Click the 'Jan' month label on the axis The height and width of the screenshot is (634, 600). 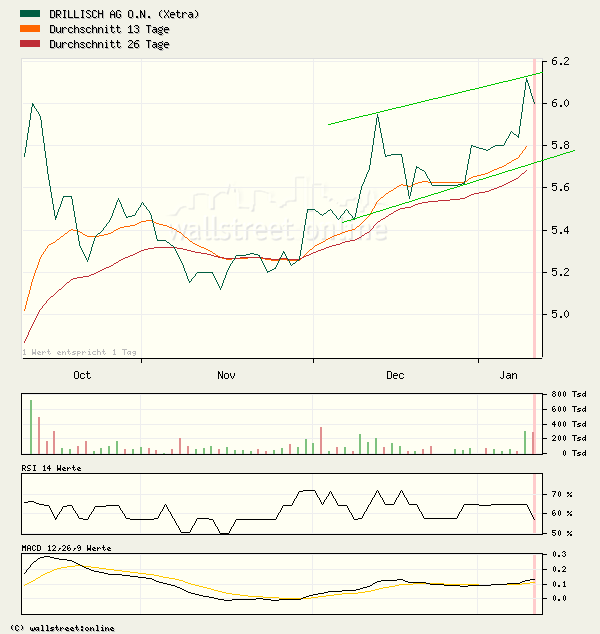pyautogui.click(x=508, y=375)
